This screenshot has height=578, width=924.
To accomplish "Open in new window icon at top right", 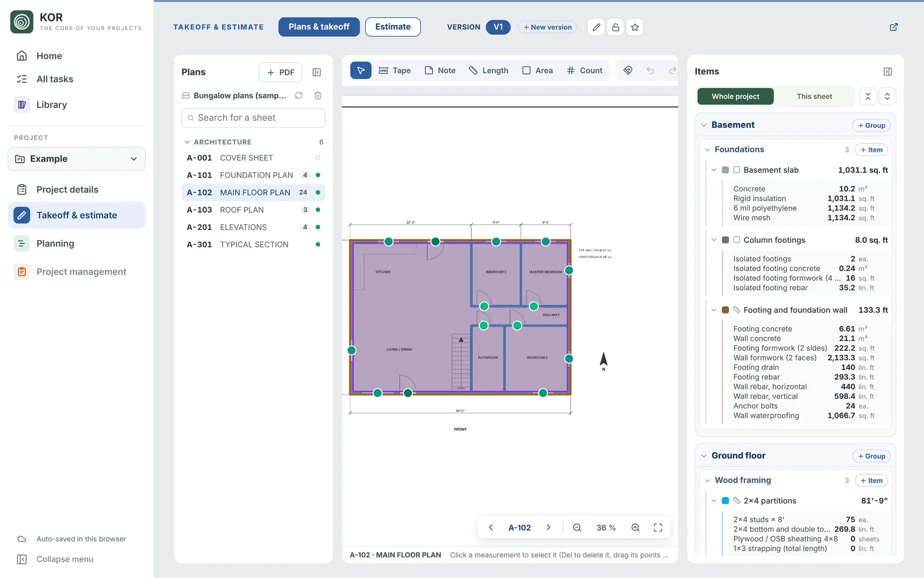I will coord(893,27).
